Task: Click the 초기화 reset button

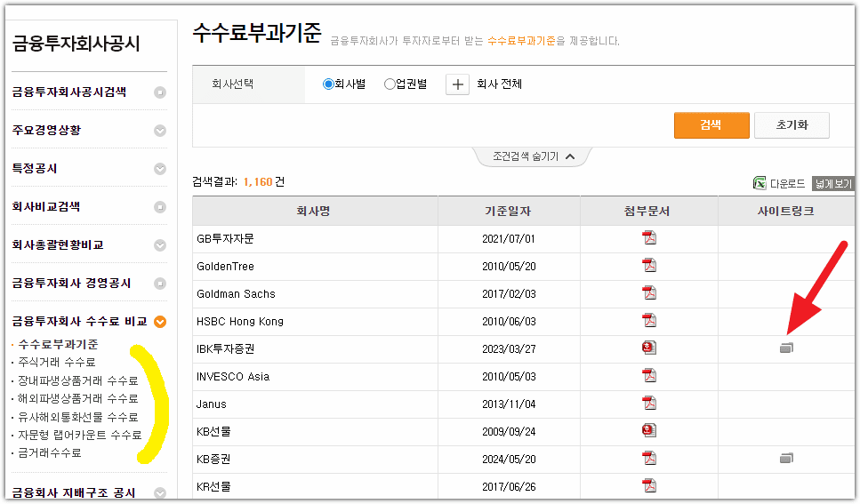Action: pos(792,125)
